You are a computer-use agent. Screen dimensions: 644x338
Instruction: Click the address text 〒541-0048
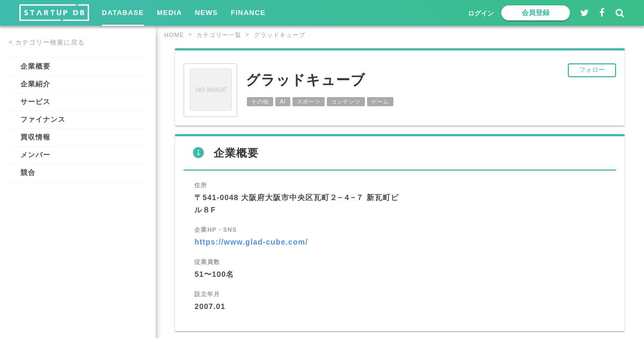[216, 197]
